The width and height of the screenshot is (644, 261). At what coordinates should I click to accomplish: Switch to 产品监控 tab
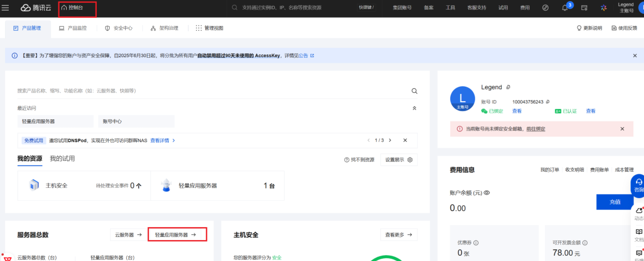(x=73, y=28)
